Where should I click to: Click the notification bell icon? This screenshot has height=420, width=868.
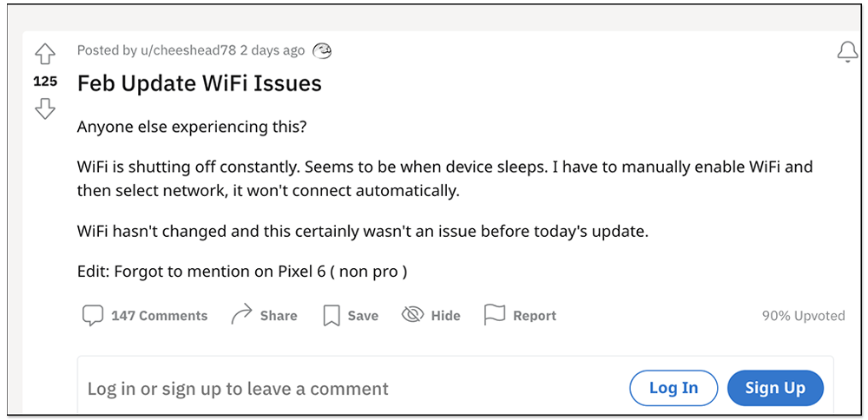click(x=847, y=52)
